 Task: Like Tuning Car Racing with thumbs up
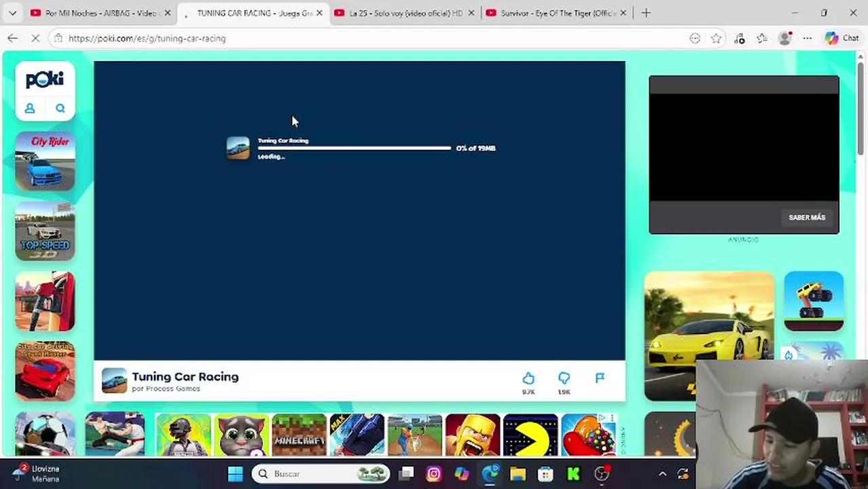coord(528,378)
